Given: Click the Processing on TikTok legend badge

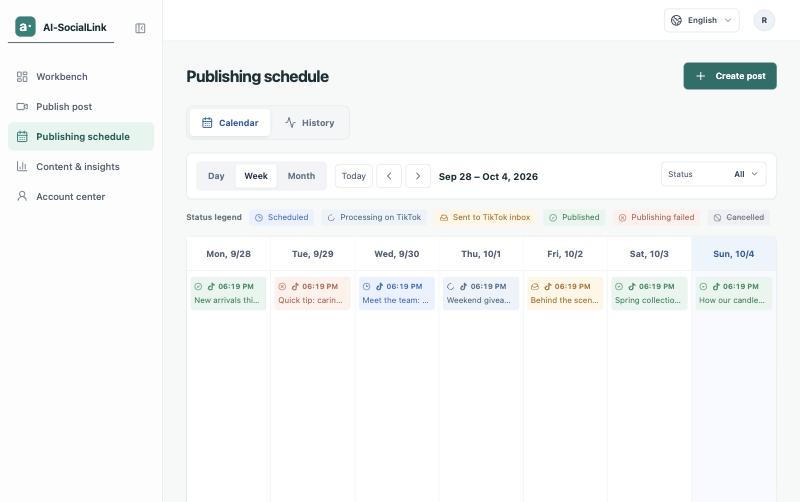Looking at the screenshot, I should tap(374, 217).
